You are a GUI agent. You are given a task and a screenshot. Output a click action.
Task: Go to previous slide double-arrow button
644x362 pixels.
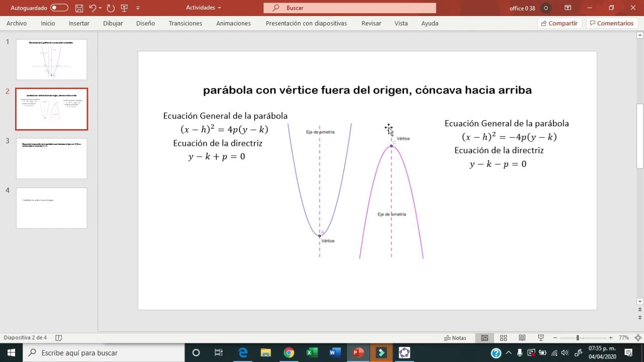pyautogui.click(x=640, y=310)
